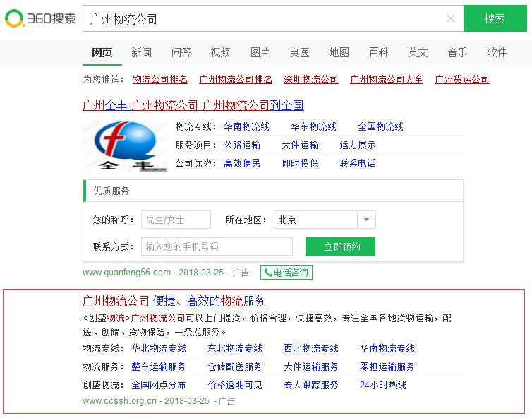This screenshot has width=532, height=418.
Task: Click the suggested 物流公司排名 link
Action: pos(160,79)
